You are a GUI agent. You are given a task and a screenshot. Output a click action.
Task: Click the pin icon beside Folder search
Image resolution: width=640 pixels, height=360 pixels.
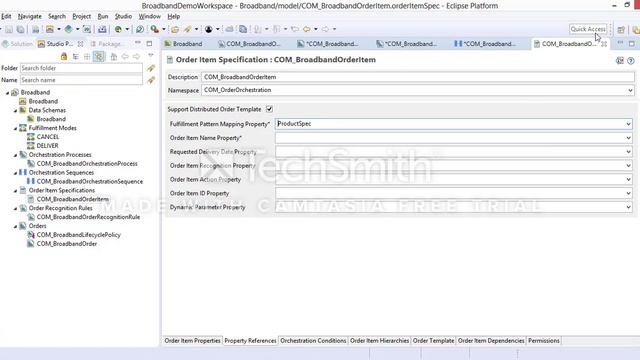[x=151, y=68]
